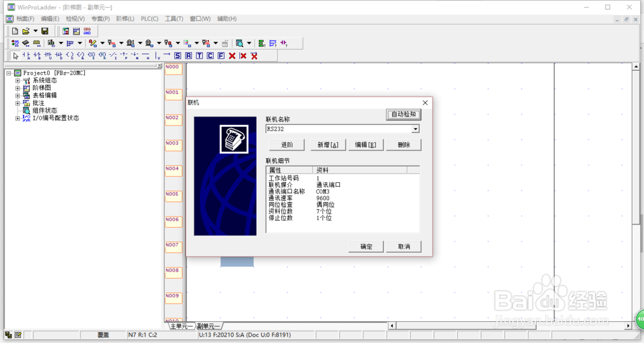Close the project tree panel
644x343 pixels.
160,66
